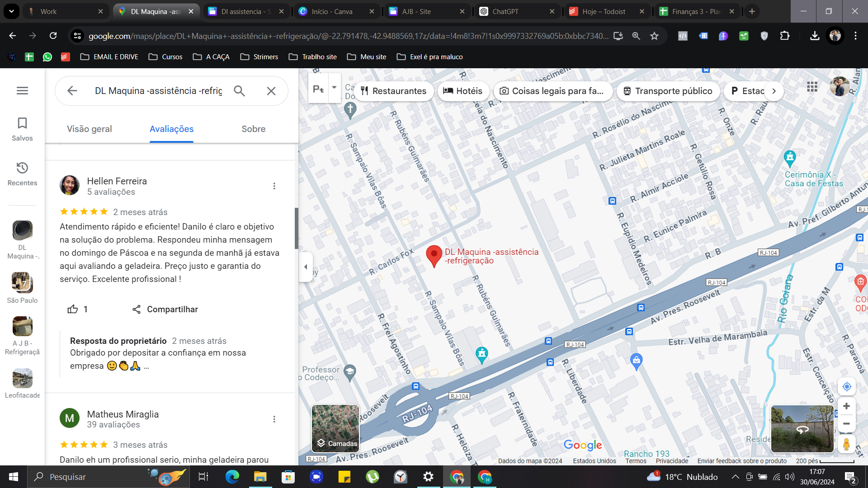Open a new browser tab
The image size is (868, 488).
(x=752, y=11)
